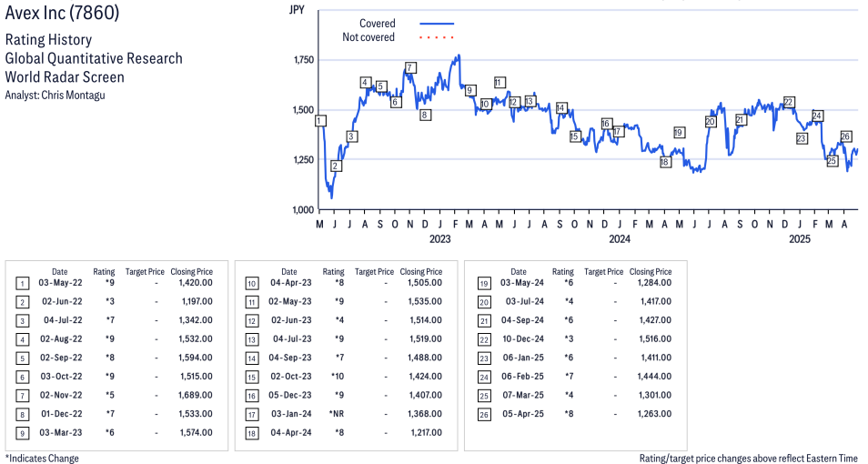Viewport: 868px width, 464px height.
Task: Click the date 02-Jun-23
Action: point(291,320)
